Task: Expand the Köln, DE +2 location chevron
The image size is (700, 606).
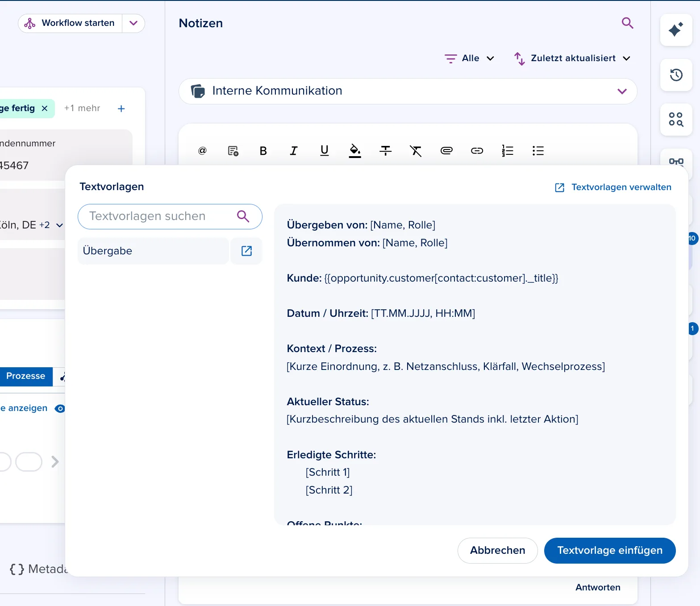Action: 59,225
